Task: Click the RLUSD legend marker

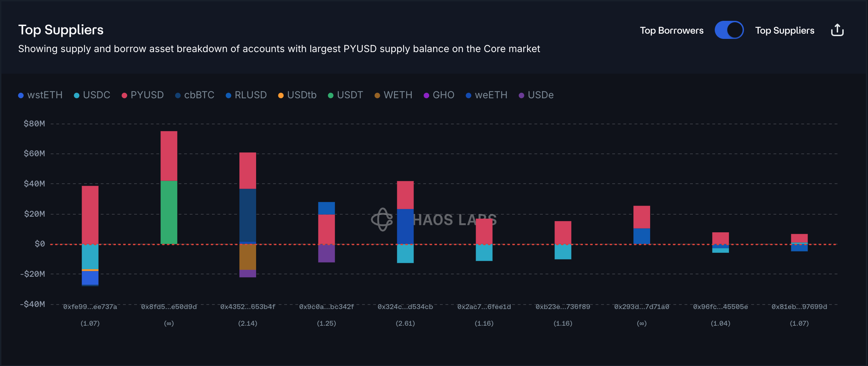Action: tap(228, 95)
